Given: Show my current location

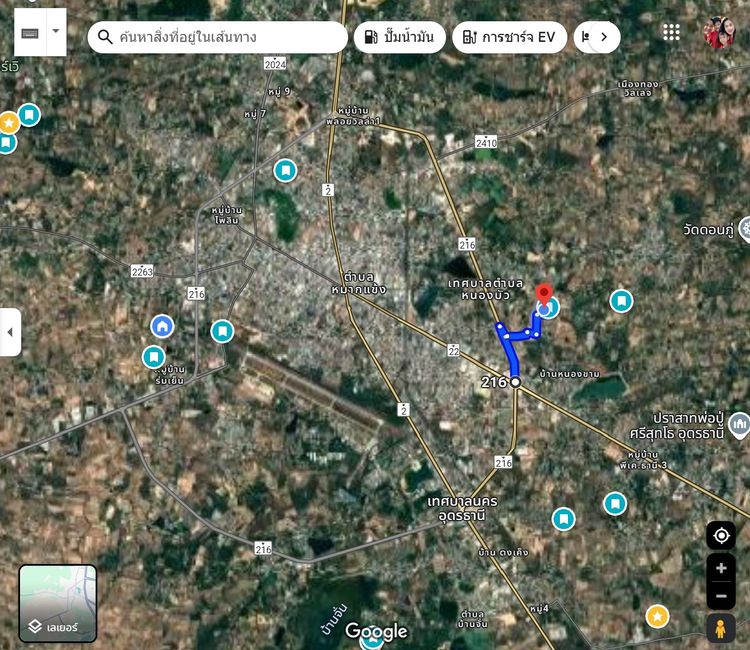Looking at the screenshot, I should coord(720,535).
